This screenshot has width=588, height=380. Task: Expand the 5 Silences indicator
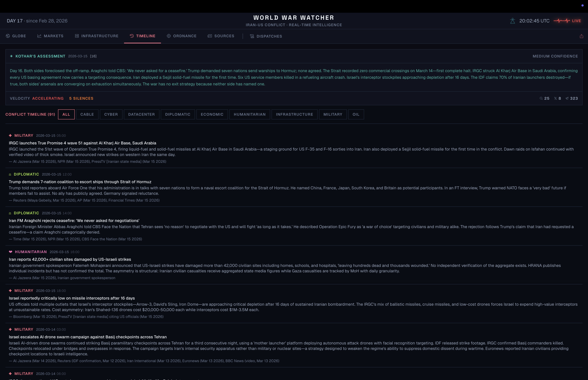(x=81, y=98)
